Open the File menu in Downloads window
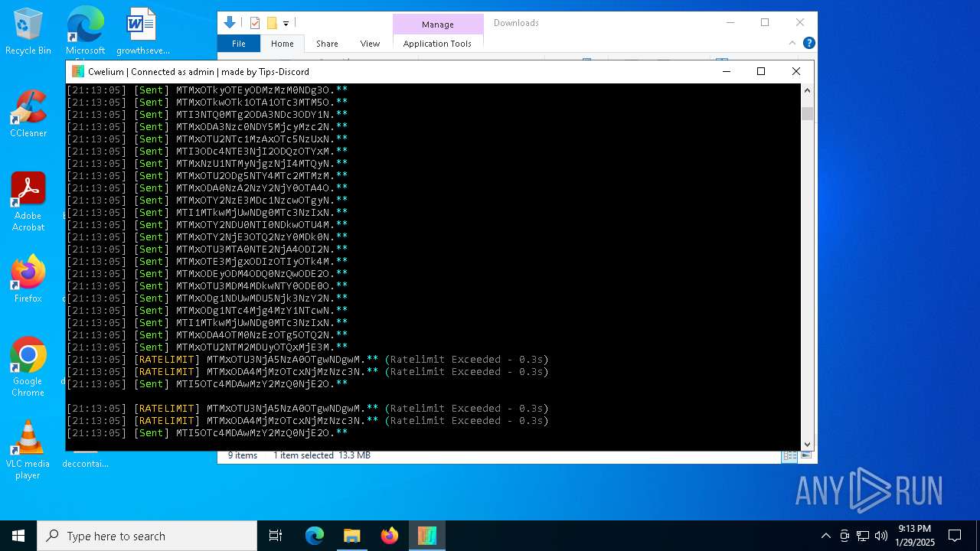980x551 pixels. (239, 44)
